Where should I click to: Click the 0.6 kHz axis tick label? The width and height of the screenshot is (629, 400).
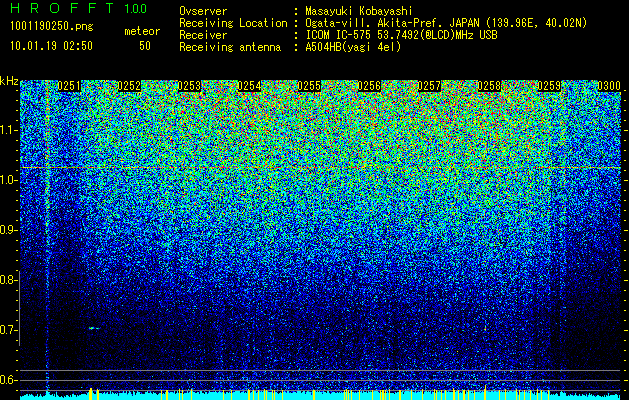point(8,380)
